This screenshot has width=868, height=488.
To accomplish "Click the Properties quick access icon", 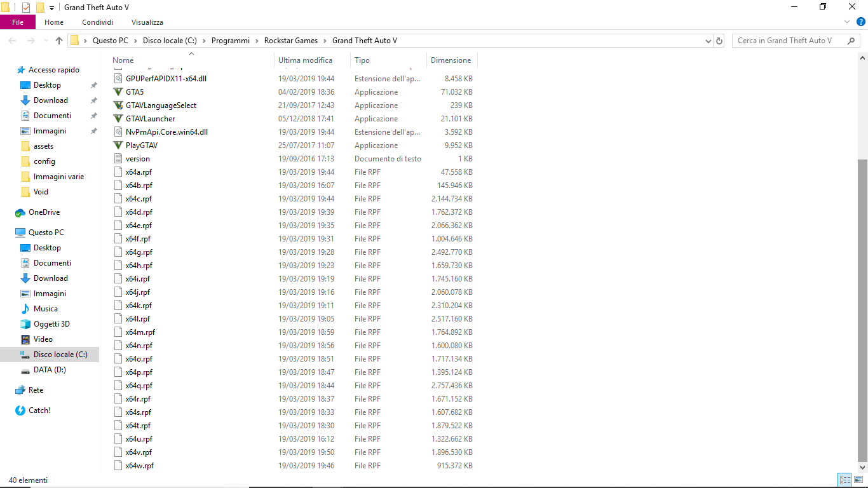I will (26, 8).
